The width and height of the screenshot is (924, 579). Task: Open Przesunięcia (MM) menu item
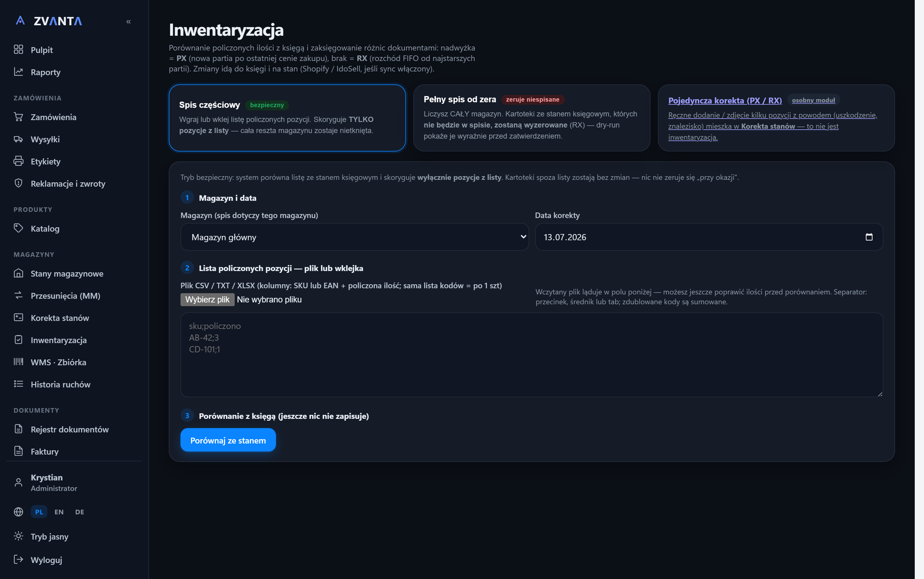click(x=66, y=296)
